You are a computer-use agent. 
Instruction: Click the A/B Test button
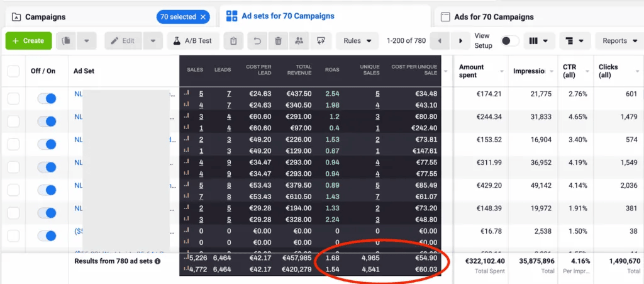(x=192, y=41)
